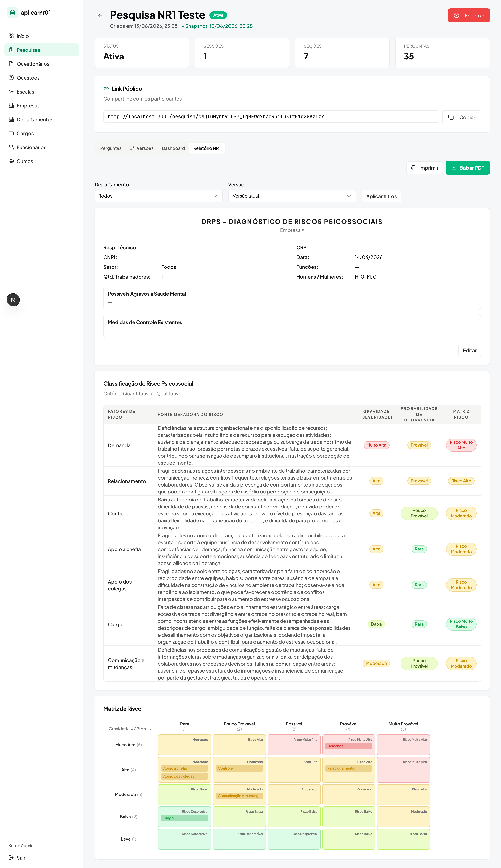
Task: Click the Apoio a chefia matrix chip
Action: click(x=184, y=768)
